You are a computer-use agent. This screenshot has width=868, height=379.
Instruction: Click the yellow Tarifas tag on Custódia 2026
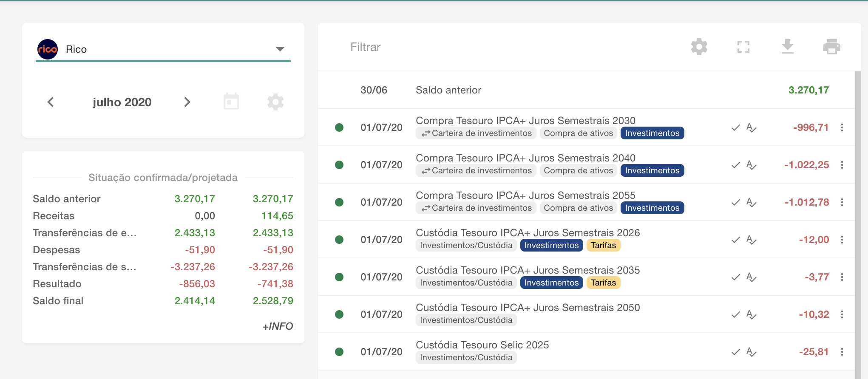point(603,245)
